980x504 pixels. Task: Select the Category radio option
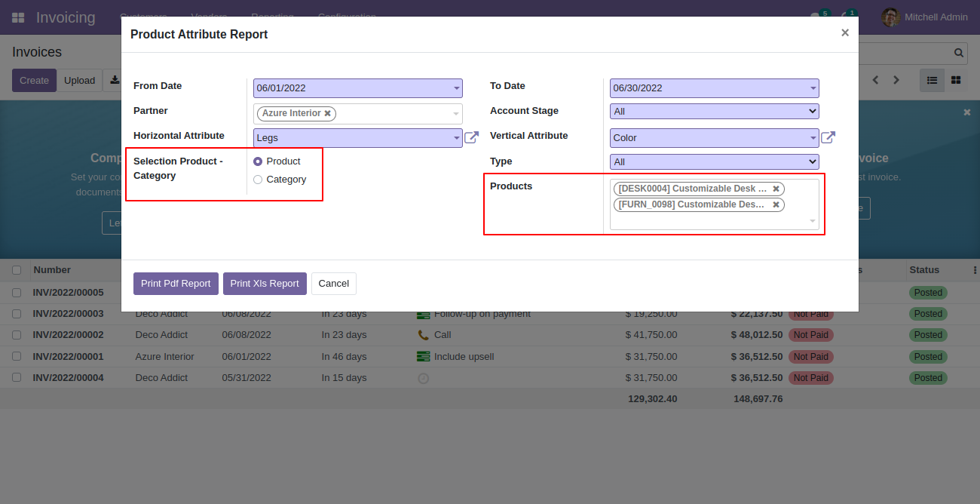(258, 180)
